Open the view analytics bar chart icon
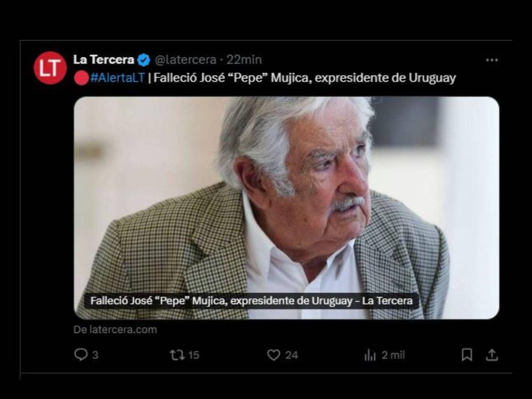 pos(369,355)
